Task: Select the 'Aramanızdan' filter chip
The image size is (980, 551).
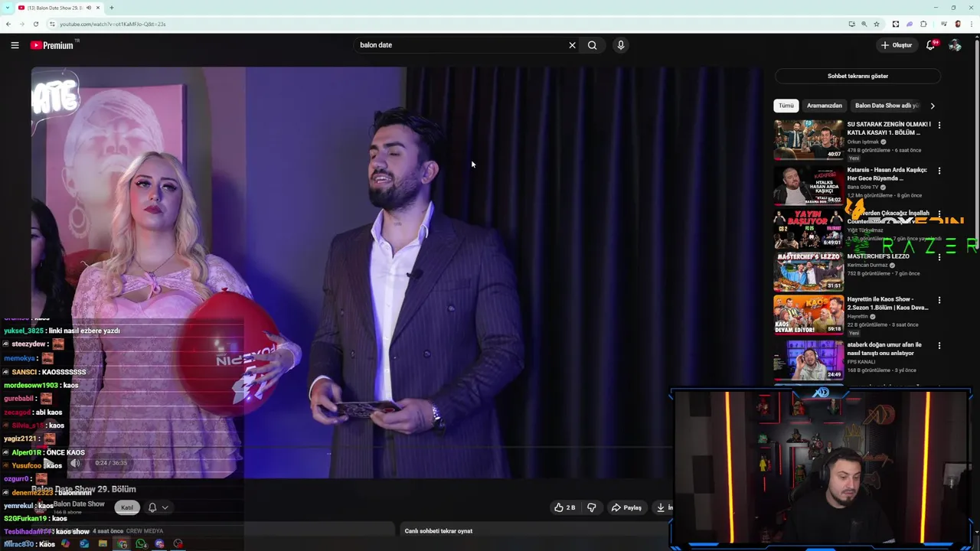Action: tap(825, 106)
